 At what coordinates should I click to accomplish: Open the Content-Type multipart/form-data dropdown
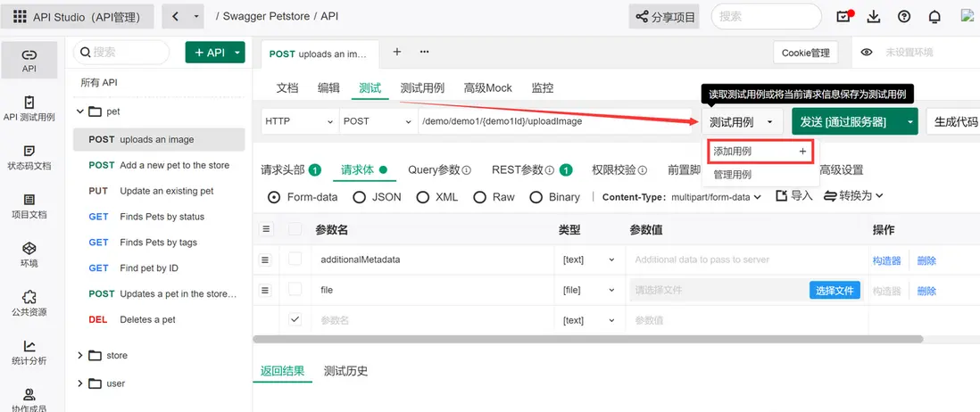click(716, 197)
